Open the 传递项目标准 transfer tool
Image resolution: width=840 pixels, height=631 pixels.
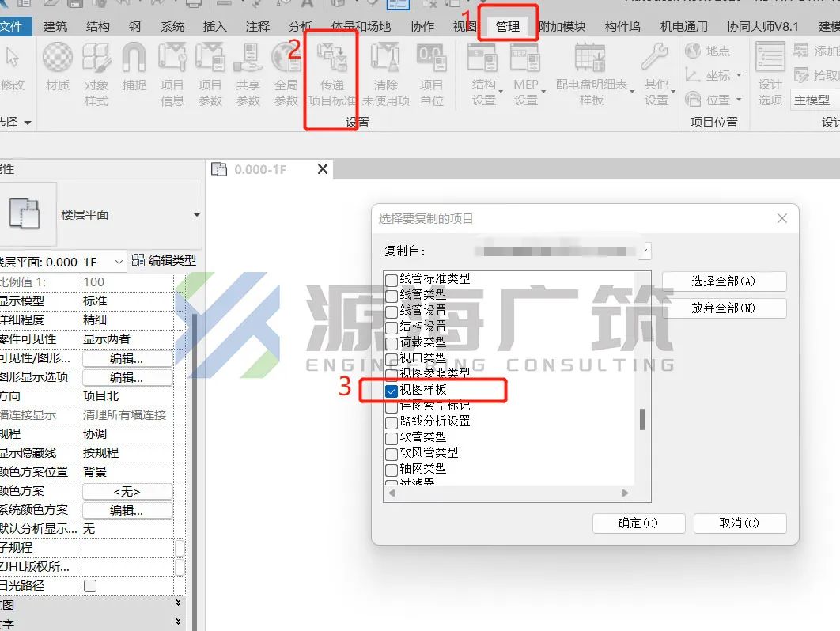332,75
